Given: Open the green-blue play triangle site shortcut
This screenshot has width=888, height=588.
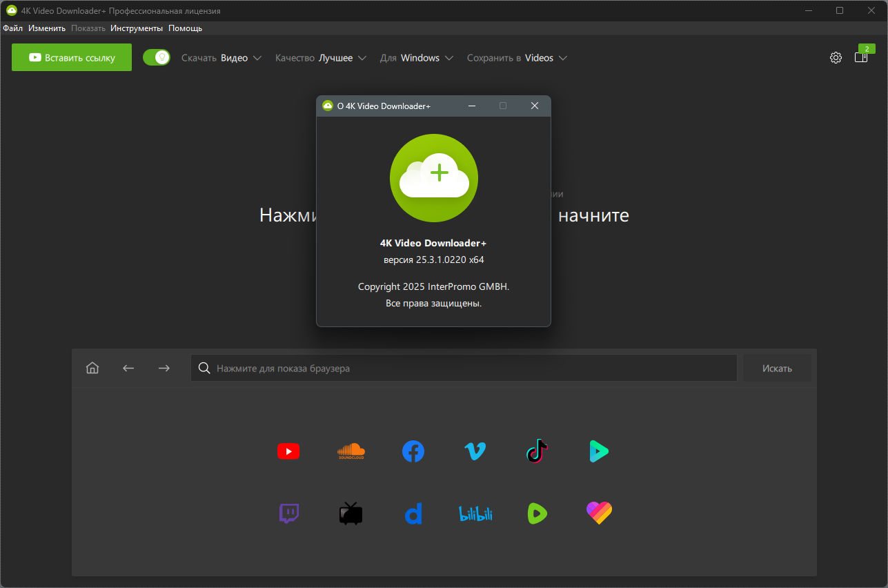Looking at the screenshot, I should click(599, 451).
